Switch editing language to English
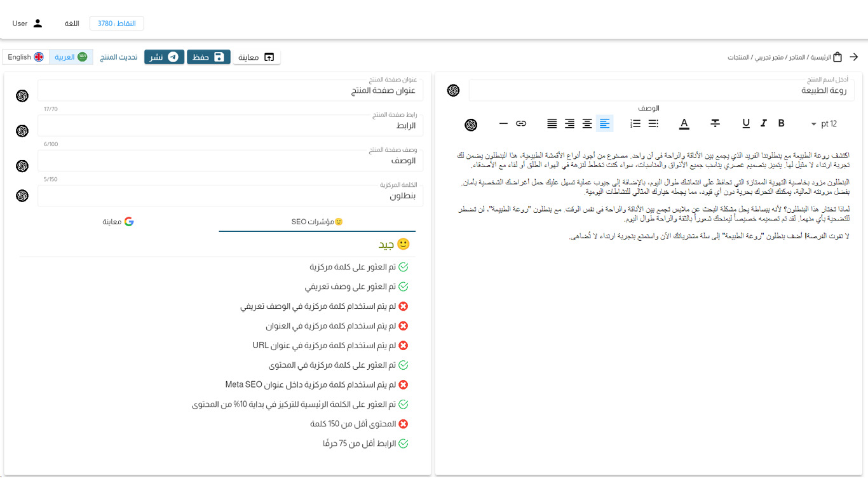Screen dimensions: 868x488 click(25, 57)
